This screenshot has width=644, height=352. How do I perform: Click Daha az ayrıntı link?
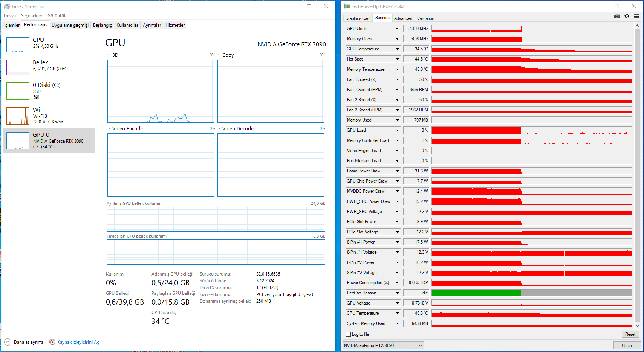point(28,342)
